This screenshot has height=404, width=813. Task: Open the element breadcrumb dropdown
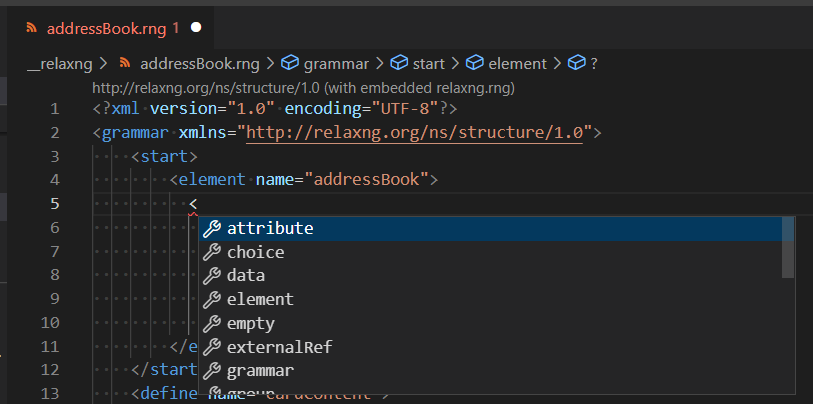click(x=518, y=63)
